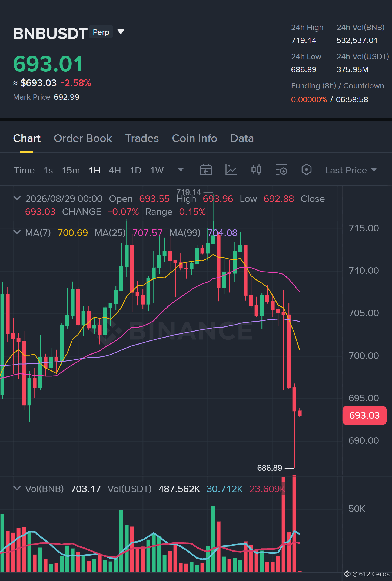The image size is (392, 581).
Task: Click the 24h Low value 686.89
Action: pyautogui.click(x=304, y=69)
